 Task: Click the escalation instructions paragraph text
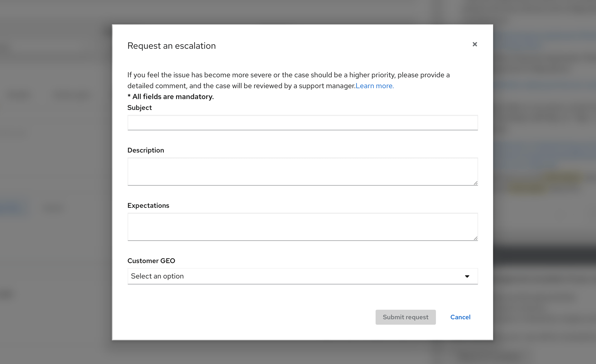249,75
